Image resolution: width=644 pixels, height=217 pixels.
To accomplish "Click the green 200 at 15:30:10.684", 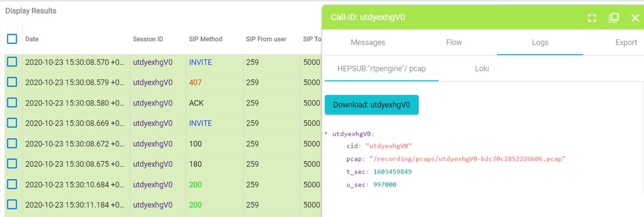I will click(195, 184).
